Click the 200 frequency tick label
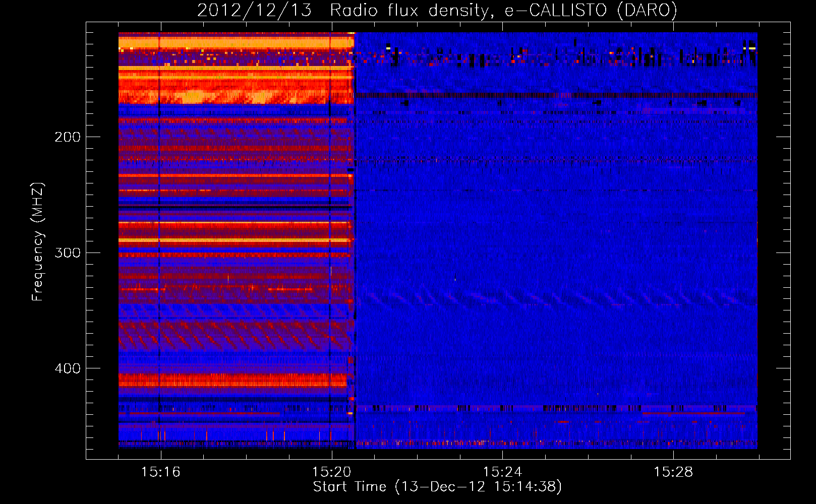The width and height of the screenshot is (816, 504). click(68, 137)
